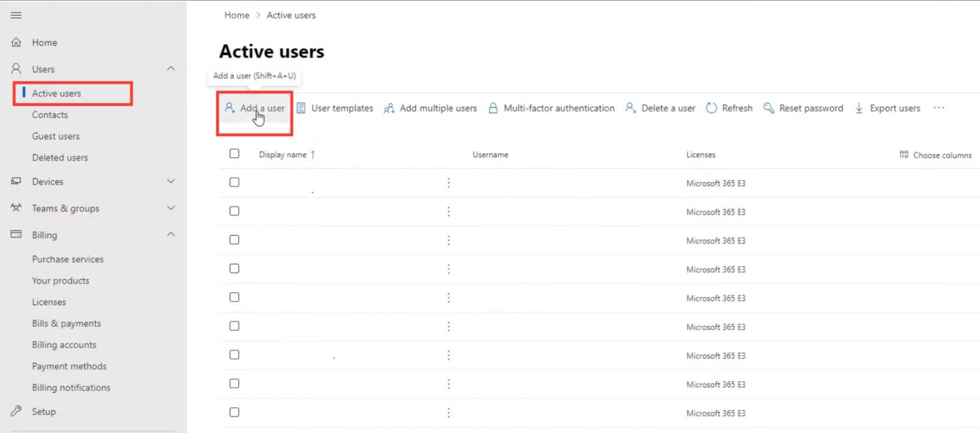Click the Add a user person-plus icon

pos(230,108)
